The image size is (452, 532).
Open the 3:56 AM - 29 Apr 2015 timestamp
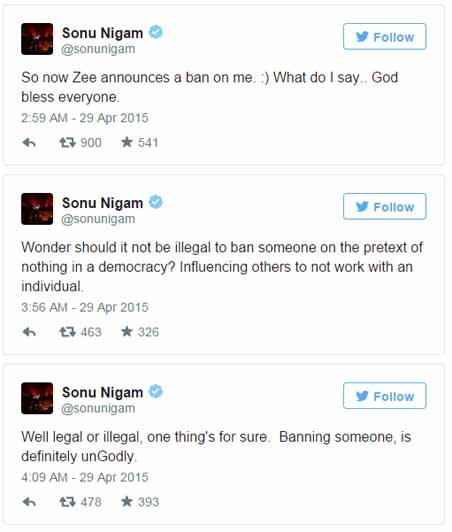(85, 307)
